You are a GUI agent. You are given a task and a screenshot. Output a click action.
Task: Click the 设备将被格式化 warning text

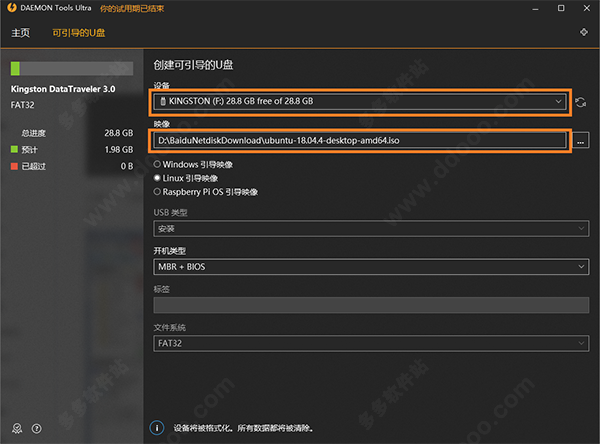[x=244, y=428]
